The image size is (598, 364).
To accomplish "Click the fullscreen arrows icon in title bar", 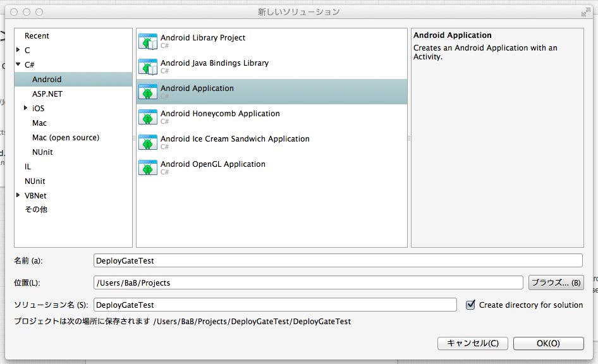I will [x=585, y=12].
